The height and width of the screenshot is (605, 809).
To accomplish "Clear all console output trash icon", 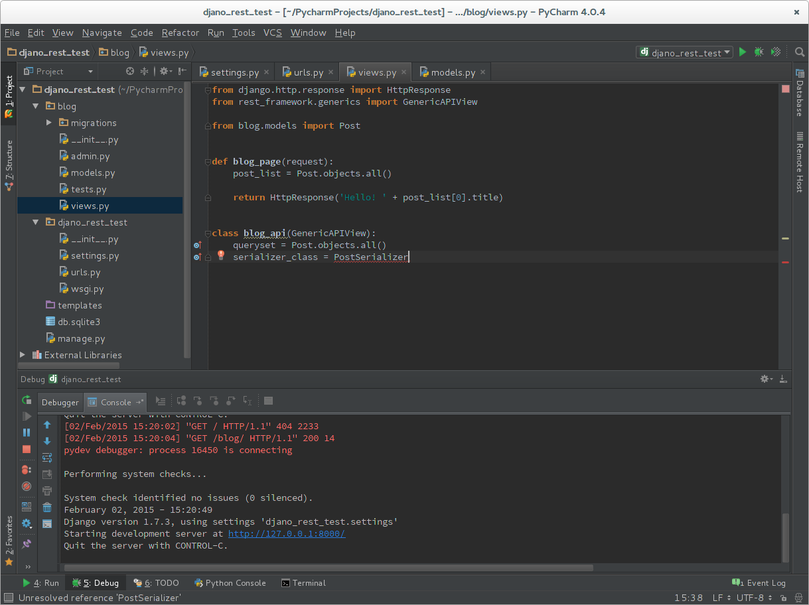I will point(47,507).
